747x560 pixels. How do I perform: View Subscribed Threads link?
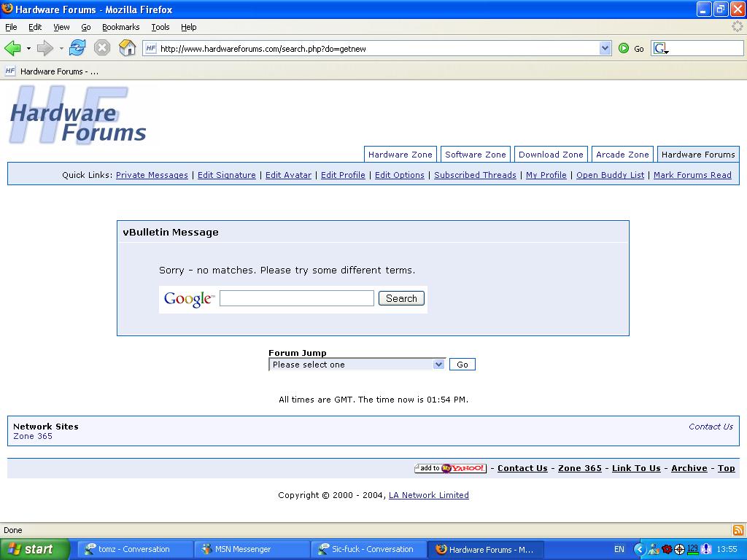[x=475, y=175]
